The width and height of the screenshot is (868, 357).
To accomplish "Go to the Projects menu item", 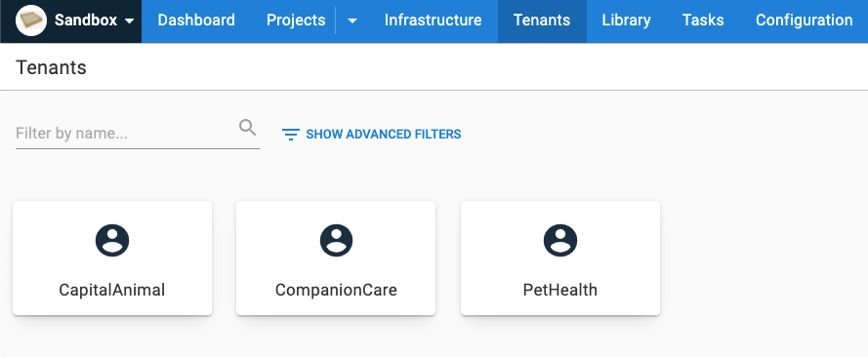I will [296, 20].
